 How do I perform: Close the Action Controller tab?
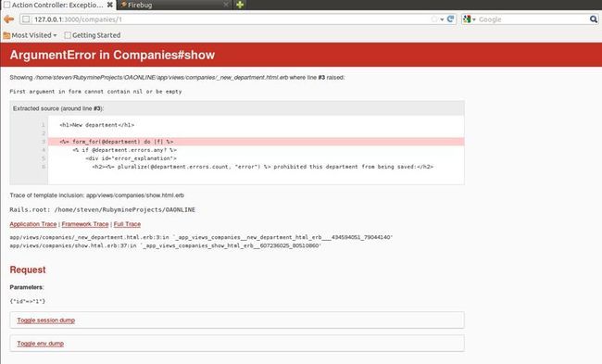tap(110, 5)
